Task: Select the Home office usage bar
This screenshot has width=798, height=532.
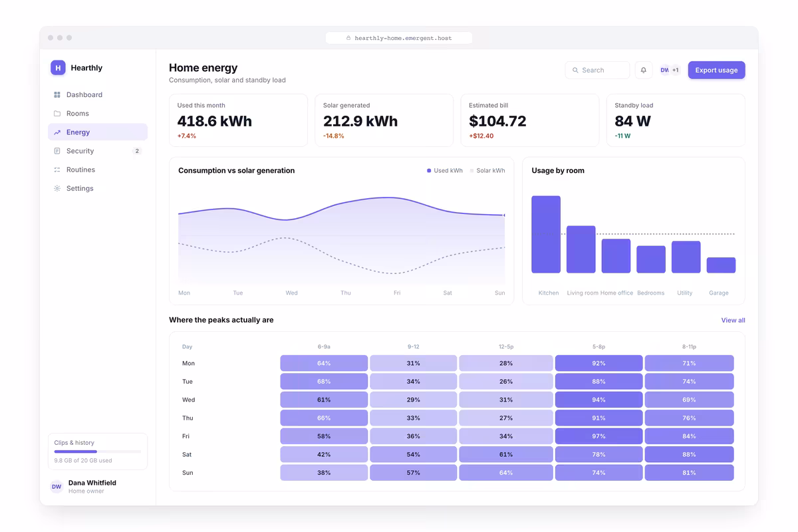Action: [x=616, y=256]
